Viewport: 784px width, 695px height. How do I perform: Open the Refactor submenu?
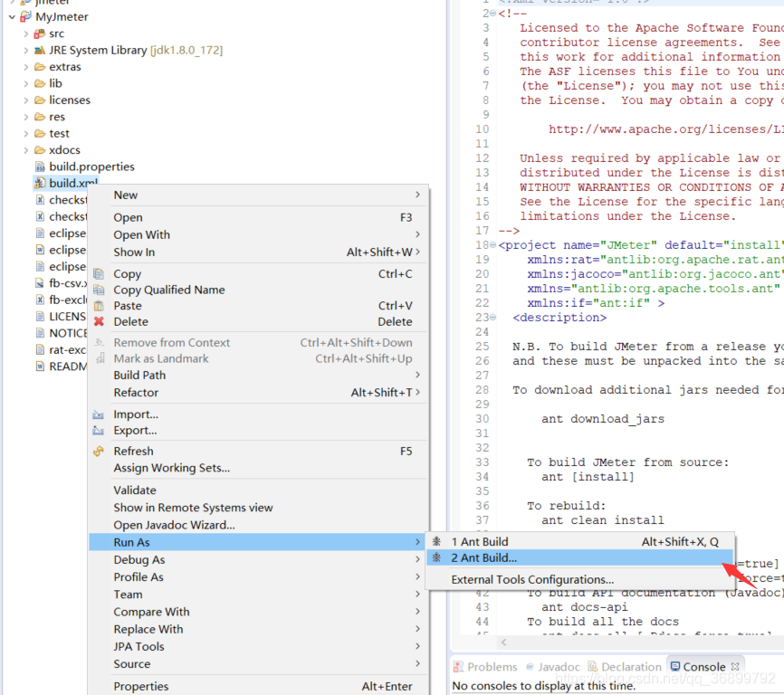coord(259,393)
